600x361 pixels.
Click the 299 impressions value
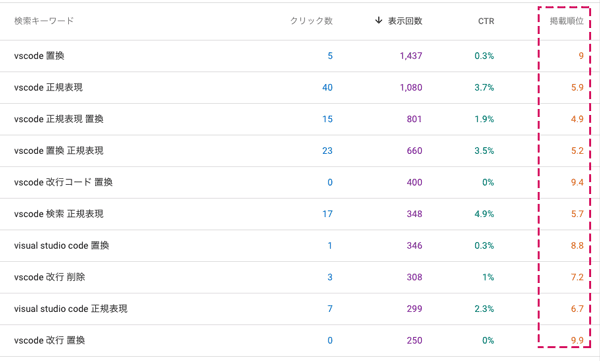coord(414,309)
